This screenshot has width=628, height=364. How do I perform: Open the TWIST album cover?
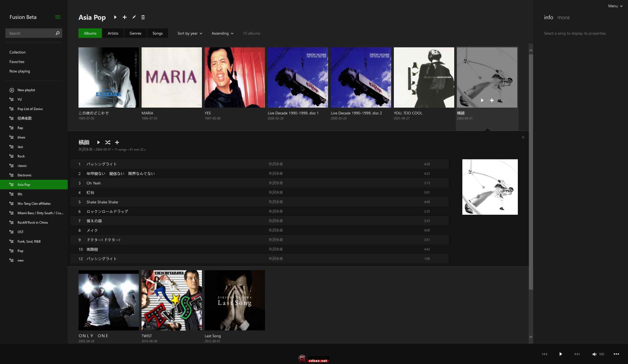pos(172,300)
